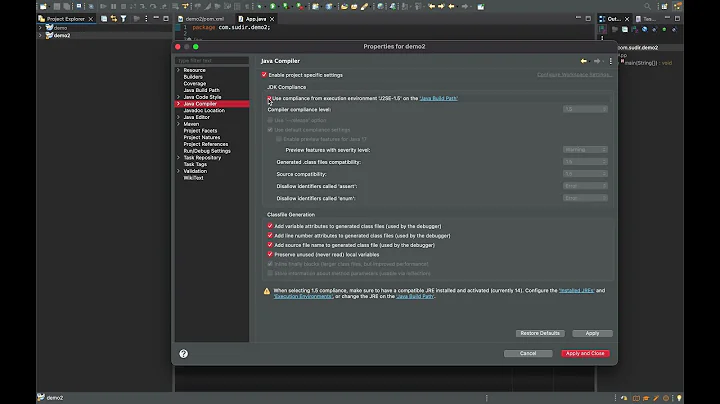
Task: Click the green Run button in main toolbar
Action: point(273,6)
